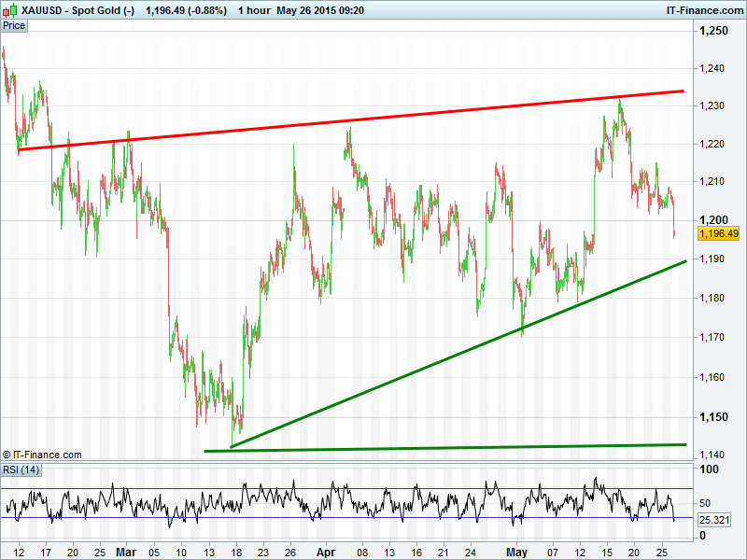The width and height of the screenshot is (747, 560).
Task: Select the horizontal green support line
Action: click(448, 447)
